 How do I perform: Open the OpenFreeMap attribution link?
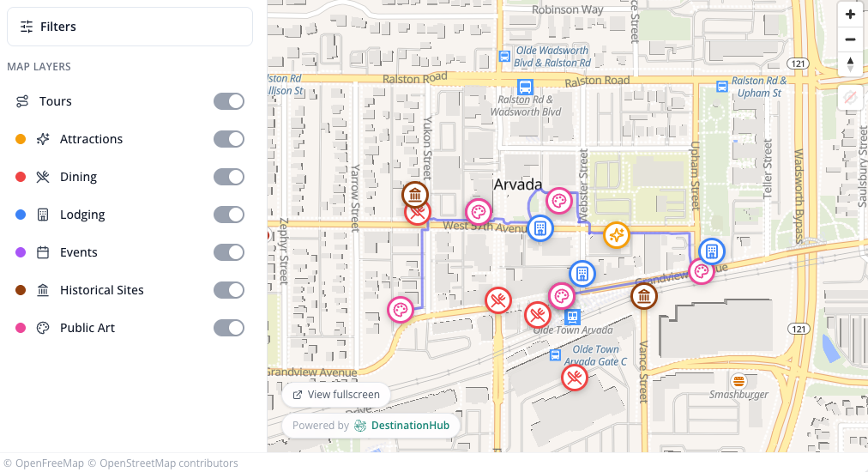tap(44, 463)
